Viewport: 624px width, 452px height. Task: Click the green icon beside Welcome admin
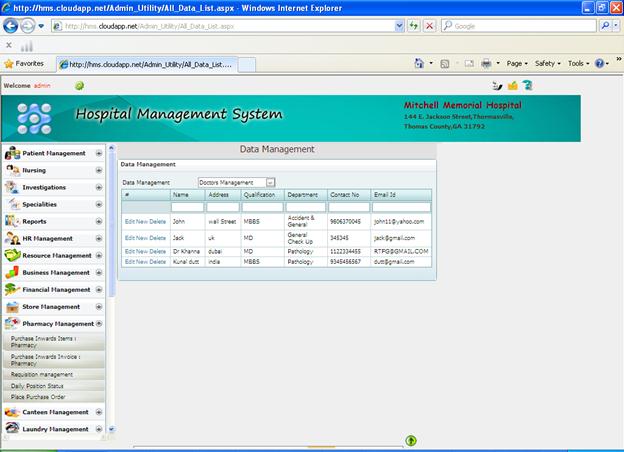[79, 86]
